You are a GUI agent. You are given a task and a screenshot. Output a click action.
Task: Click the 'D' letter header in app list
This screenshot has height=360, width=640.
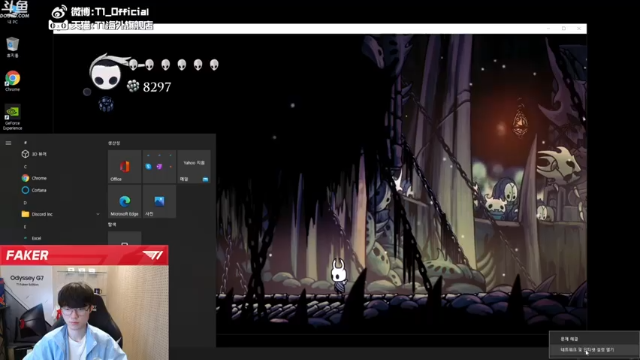click(x=25, y=202)
